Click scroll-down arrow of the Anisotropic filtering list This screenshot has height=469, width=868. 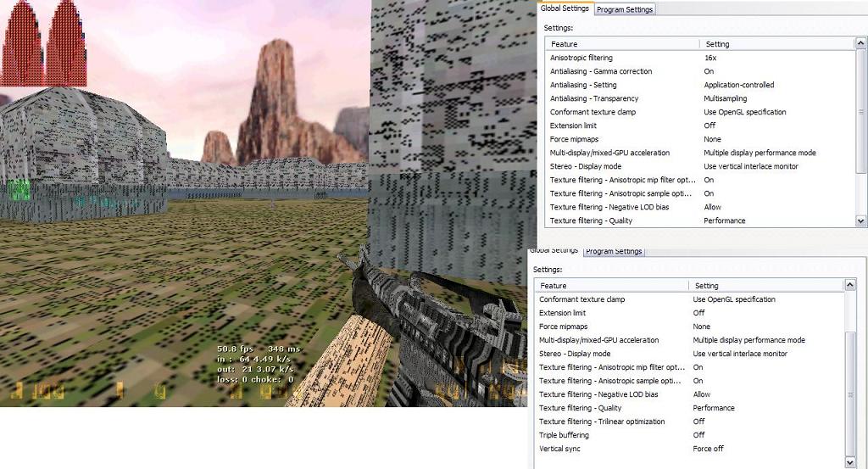861,221
